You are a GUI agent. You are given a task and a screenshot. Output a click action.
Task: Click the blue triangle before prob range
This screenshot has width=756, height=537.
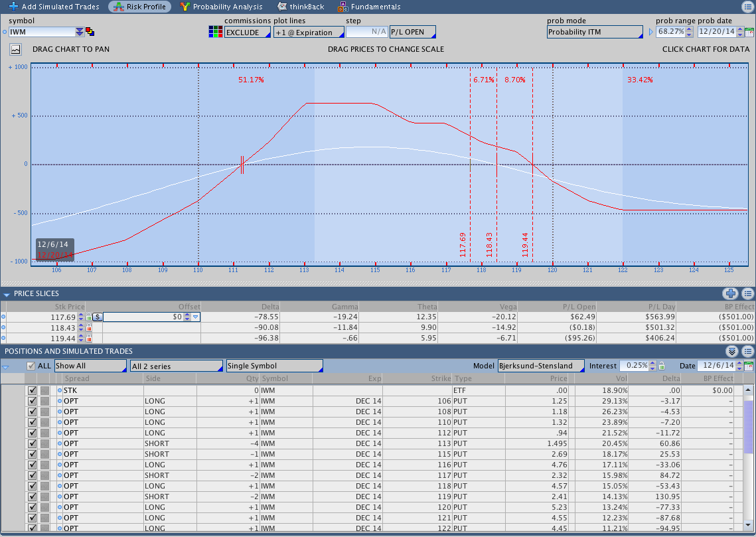click(x=650, y=32)
